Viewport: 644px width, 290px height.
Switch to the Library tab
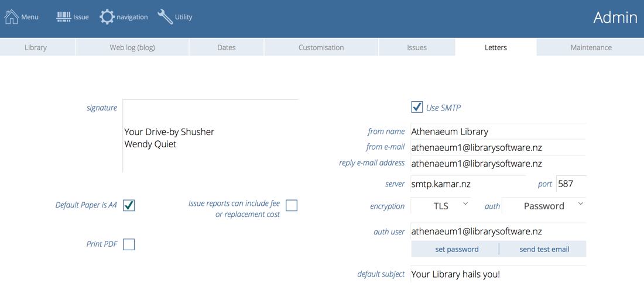click(36, 47)
